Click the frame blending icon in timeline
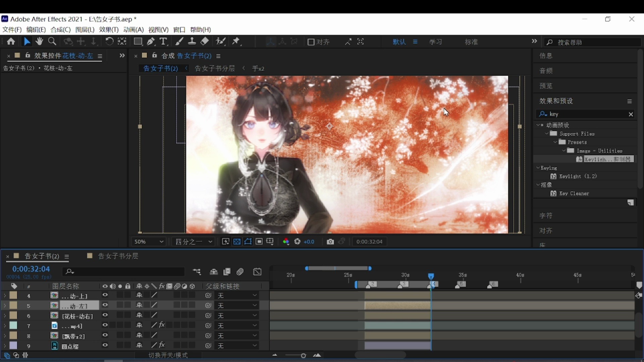 pos(227,272)
